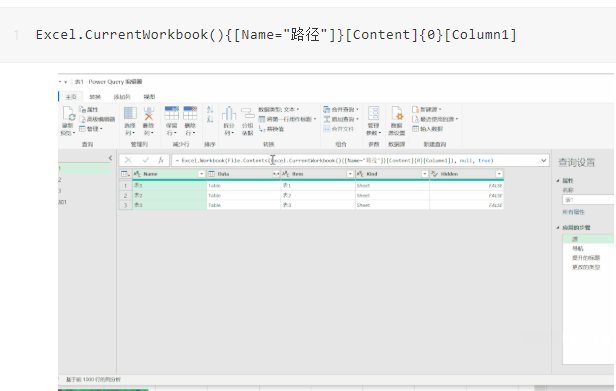The image size is (616, 391).
Task: Select the first query in queries pane
Action: 84,169
